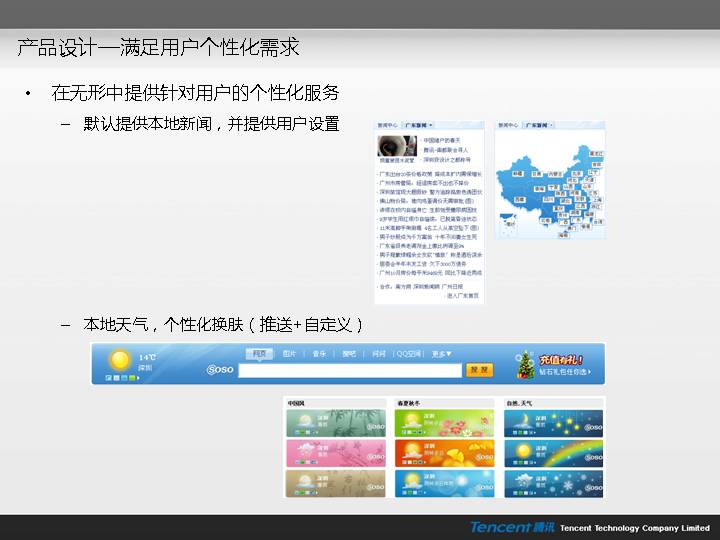This screenshot has width=720, height=540.
Task: Click the Tencent logo in the footer
Action: pyautogui.click(x=511, y=527)
